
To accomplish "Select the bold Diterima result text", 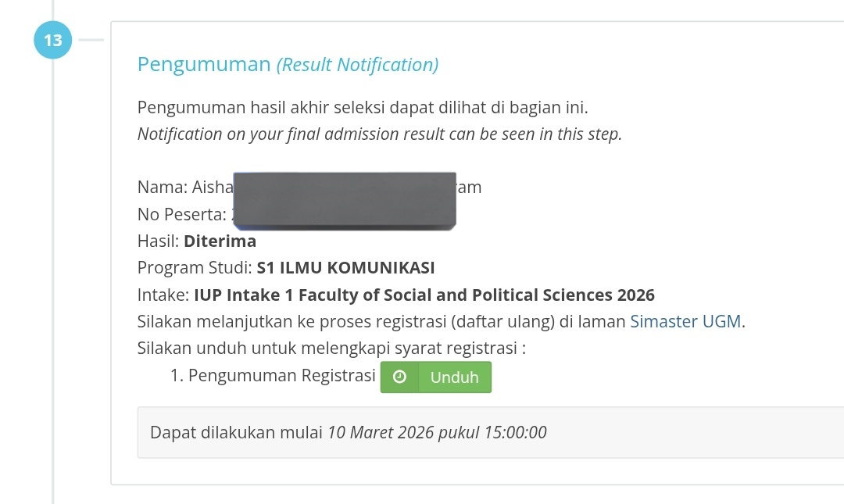I will tap(220, 241).
